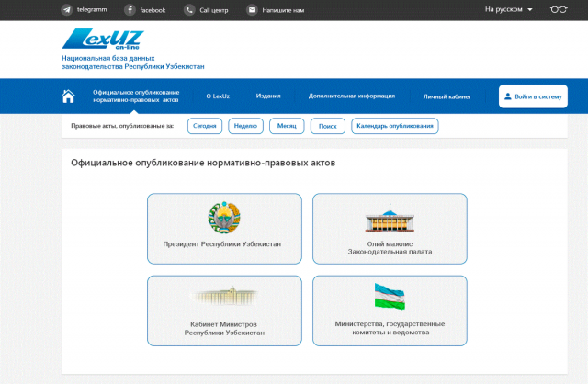Open the Facebook icon link
Viewport: 588px width, 384px height.
pyautogui.click(x=130, y=10)
